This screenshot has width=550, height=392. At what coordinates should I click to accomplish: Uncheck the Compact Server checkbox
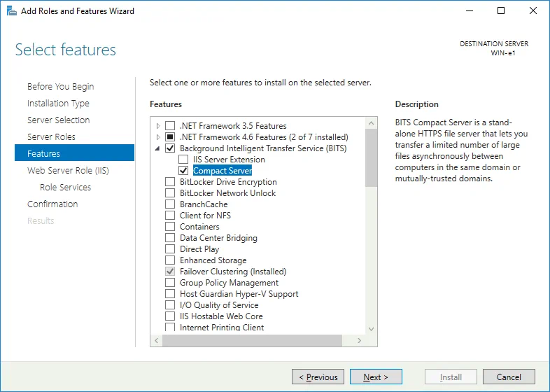[183, 171]
